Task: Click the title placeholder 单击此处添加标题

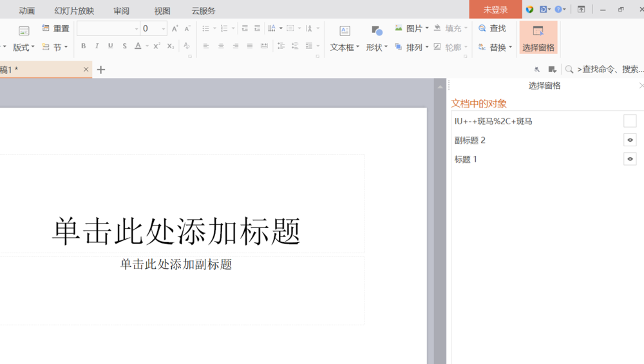Action: [176, 231]
